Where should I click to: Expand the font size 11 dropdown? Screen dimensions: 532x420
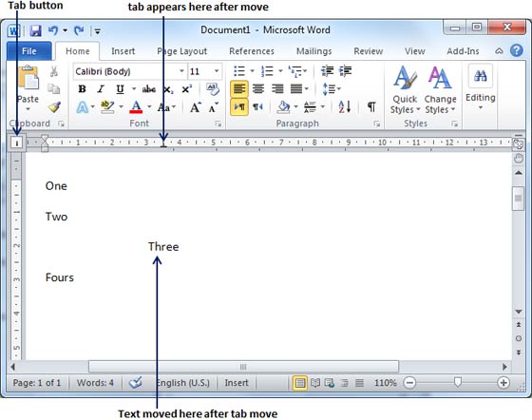tap(204, 71)
